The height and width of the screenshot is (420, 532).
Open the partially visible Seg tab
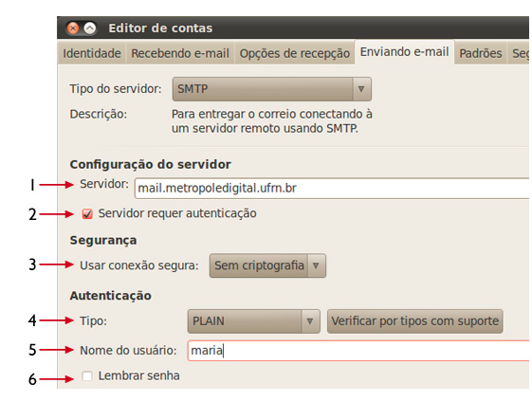pos(519,53)
